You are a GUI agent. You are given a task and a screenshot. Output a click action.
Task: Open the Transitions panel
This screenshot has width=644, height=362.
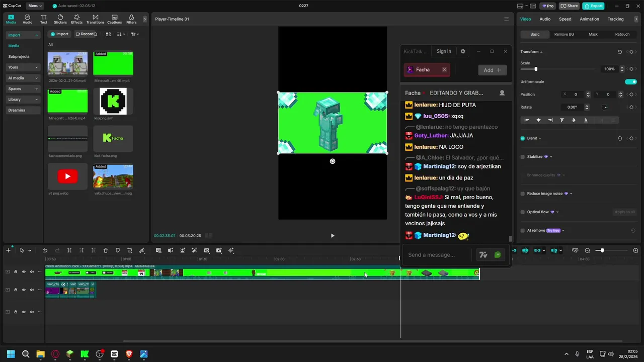(x=95, y=19)
